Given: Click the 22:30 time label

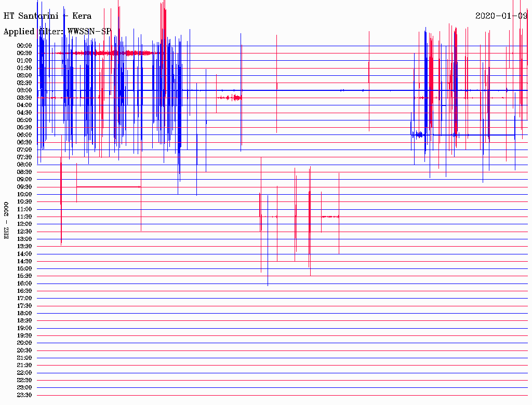Looking at the screenshot, I should (24, 380).
